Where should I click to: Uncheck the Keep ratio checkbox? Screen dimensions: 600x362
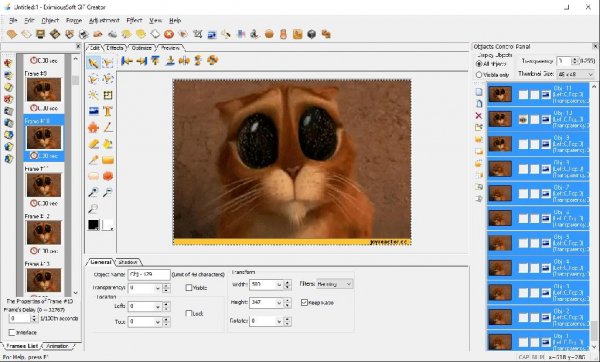pos(304,302)
